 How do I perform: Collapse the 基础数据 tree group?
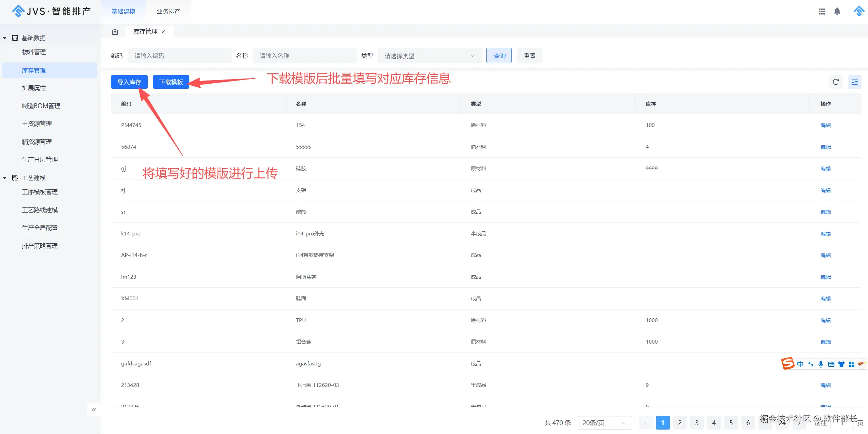[x=5, y=38]
